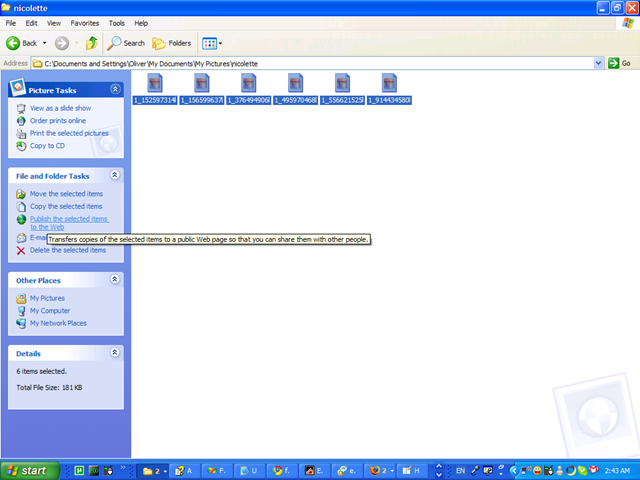Collapse the Picture Tasks panel
This screenshot has height=480, width=640.
(x=115, y=89)
